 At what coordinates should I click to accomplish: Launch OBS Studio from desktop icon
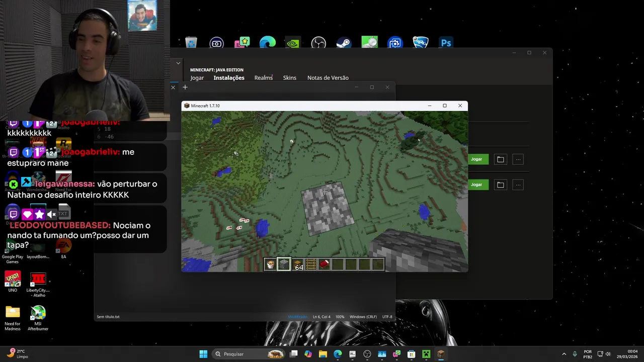click(318, 43)
